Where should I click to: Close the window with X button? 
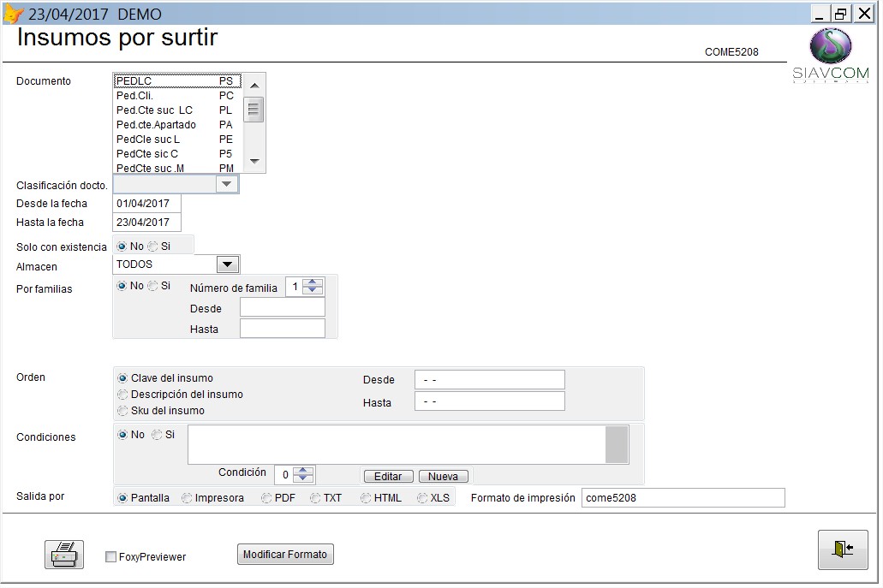[x=864, y=14]
